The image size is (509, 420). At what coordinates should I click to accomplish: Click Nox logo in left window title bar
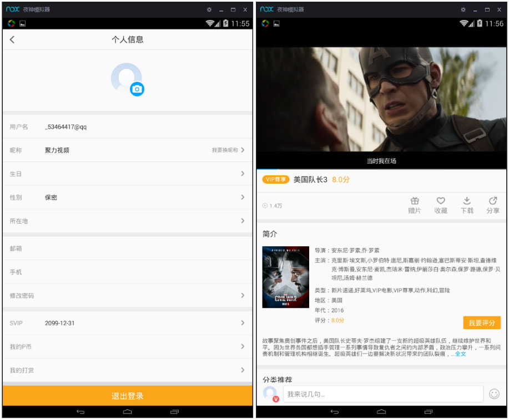13,9
